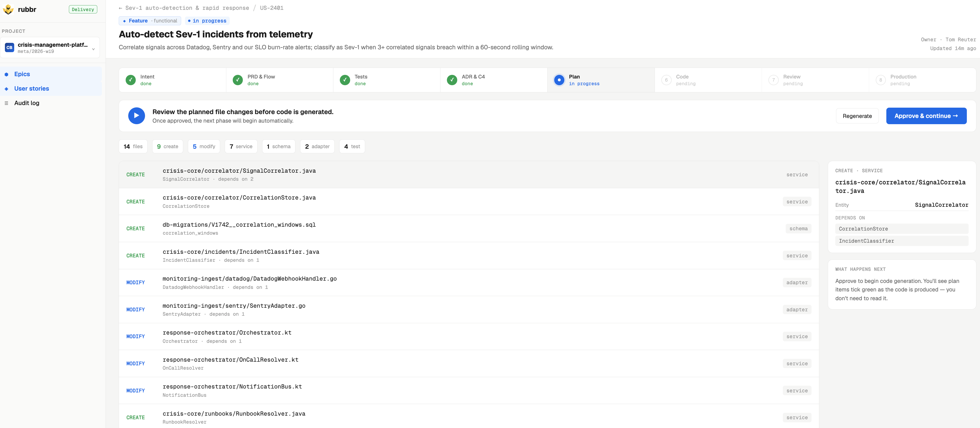This screenshot has height=428, width=980.
Task: Select the Review pending phase step
Action: click(x=815, y=80)
